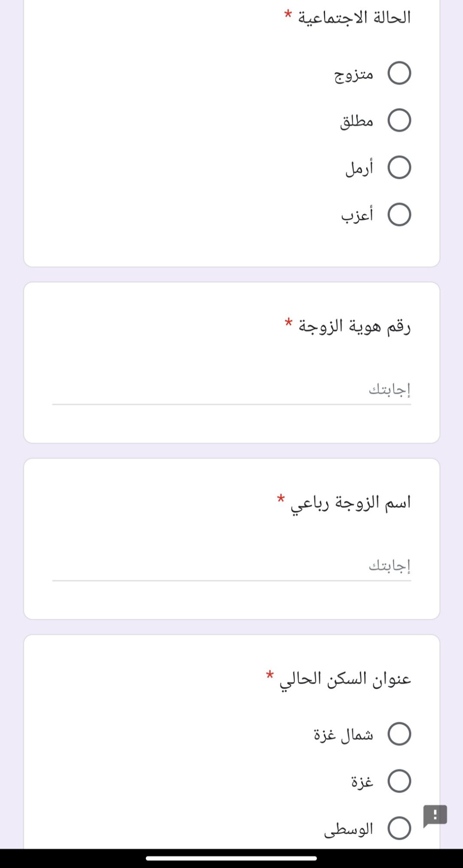Tap the متزوج option label text
The width and height of the screenshot is (463, 868).
click(354, 75)
